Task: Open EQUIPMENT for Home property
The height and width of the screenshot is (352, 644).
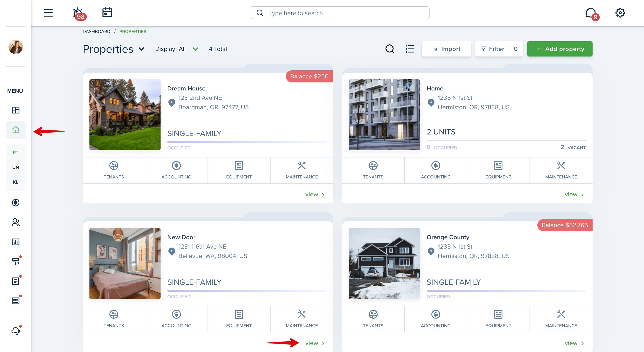Action: tap(498, 170)
